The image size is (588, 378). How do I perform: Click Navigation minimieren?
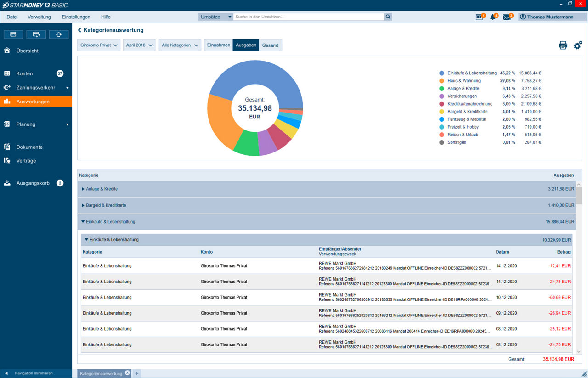(x=33, y=373)
